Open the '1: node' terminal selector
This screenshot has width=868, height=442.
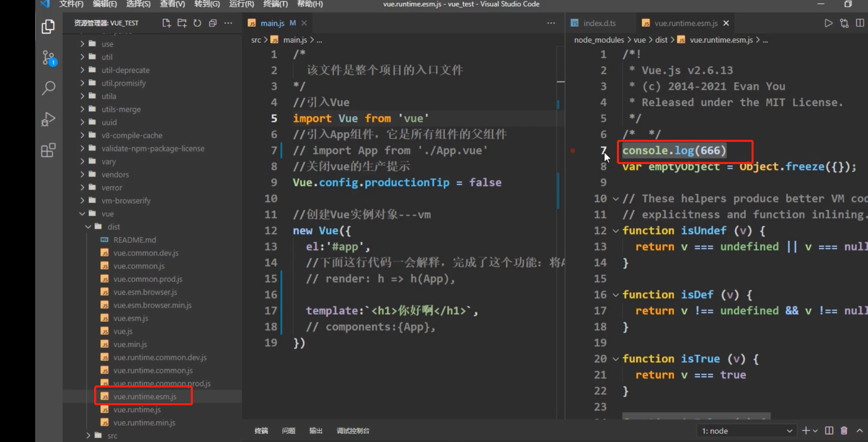pos(746,431)
